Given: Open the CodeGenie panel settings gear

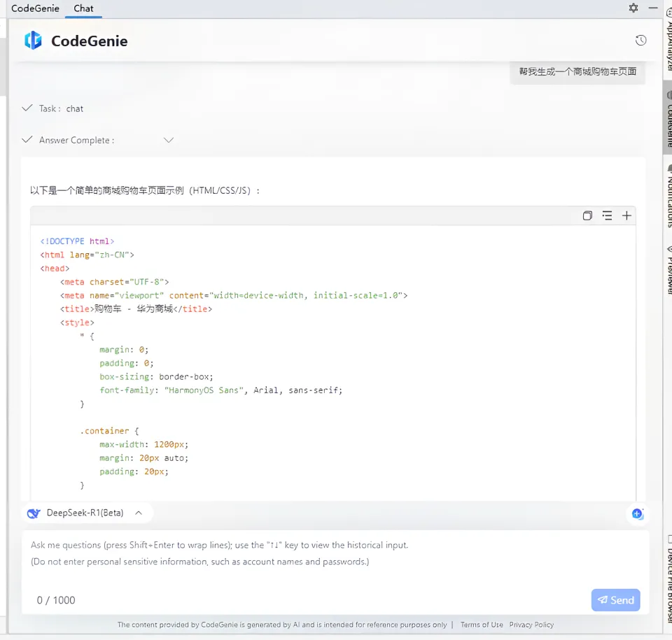Looking at the screenshot, I should click(x=633, y=8).
